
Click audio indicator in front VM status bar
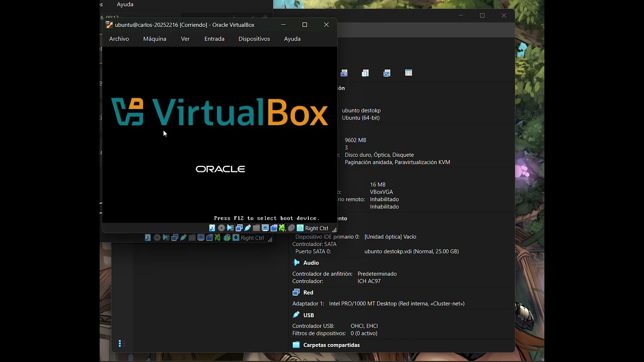(x=230, y=228)
